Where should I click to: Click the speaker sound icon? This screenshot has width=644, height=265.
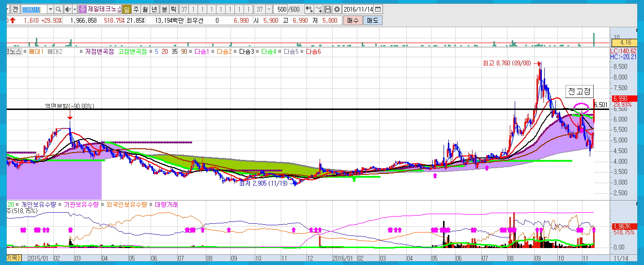point(67,9)
